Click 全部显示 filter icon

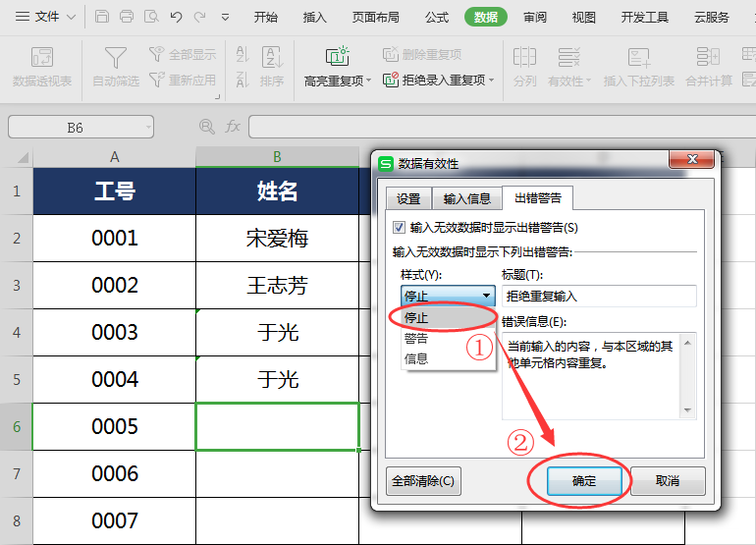pyautogui.click(x=156, y=54)
